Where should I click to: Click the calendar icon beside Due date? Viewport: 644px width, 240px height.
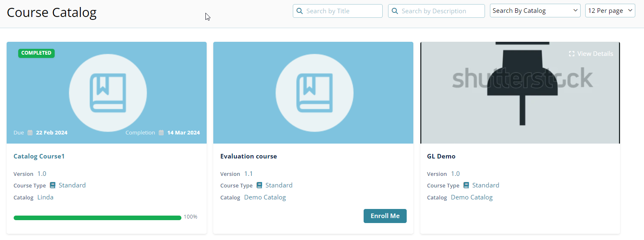click(x=30, y=133)
